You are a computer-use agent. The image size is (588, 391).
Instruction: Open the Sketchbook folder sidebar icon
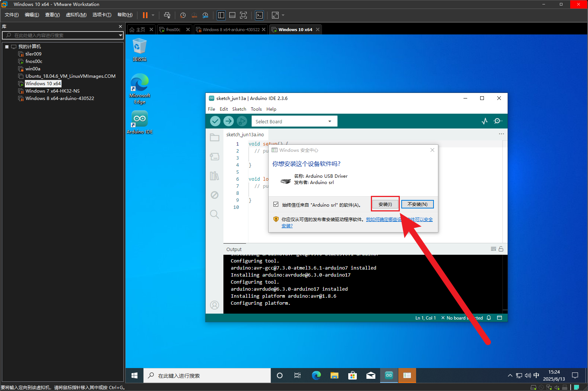click(x=215, y=137)
